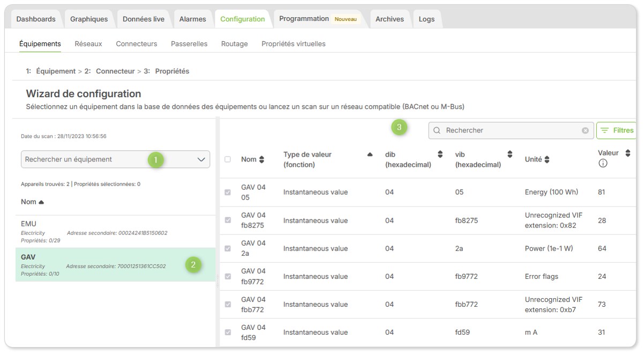Toggle checkbox for GAV 04 fb9772 row
Screen dimensions: 644x354
pos(228,276)
